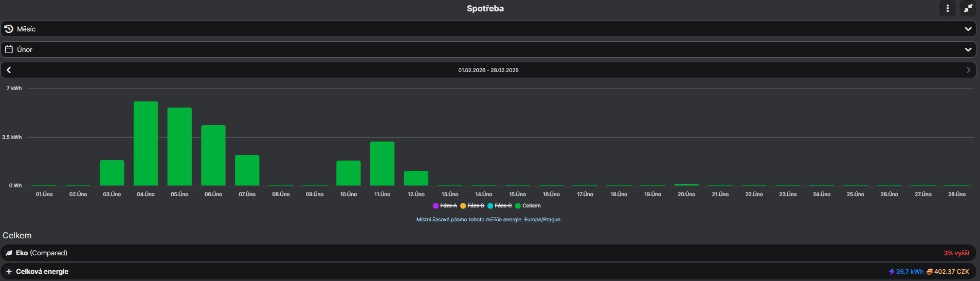Screen dimensions: 980x281
Task: Click the collapse fullscreen icon
Action: point(968,8)
